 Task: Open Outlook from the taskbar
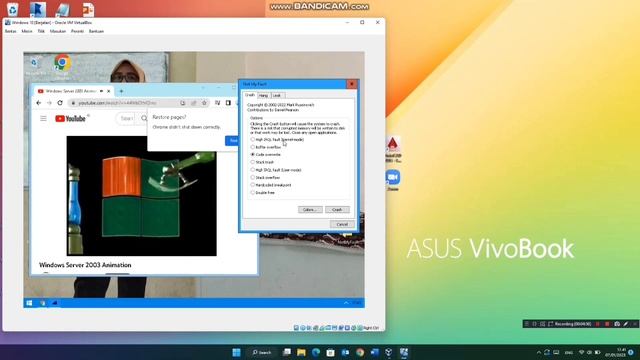click(x=345, y=352)
